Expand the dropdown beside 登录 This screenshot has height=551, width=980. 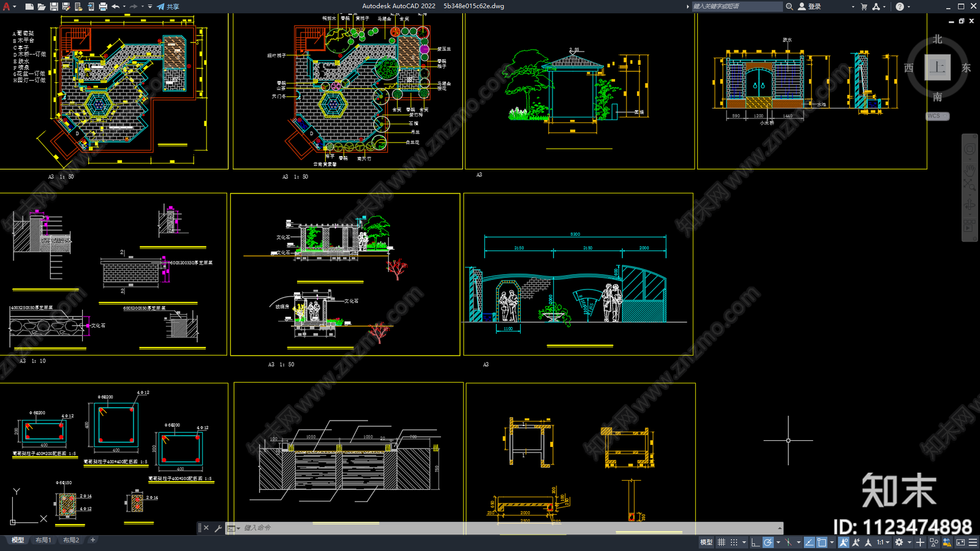(853, 7)
